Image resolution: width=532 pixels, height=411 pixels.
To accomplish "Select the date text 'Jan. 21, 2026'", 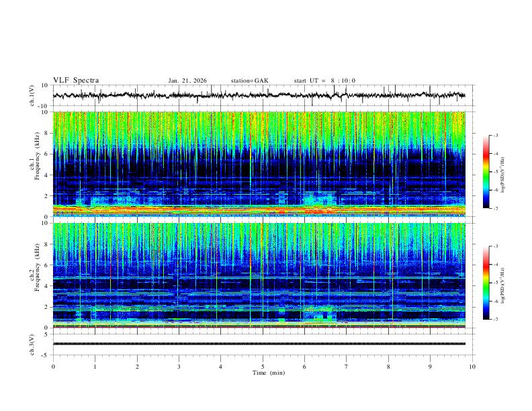I will click(x=187, y=81).
